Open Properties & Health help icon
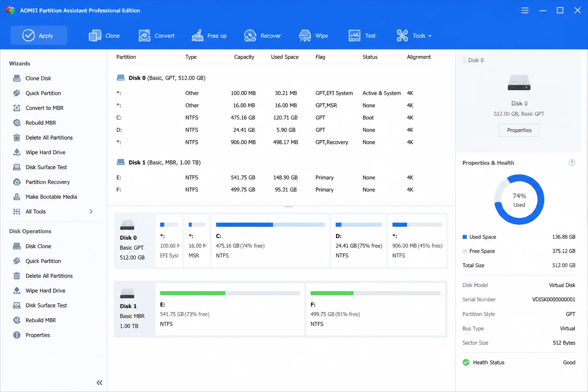Screen dimensions: 588x392 tap(572, 163)
